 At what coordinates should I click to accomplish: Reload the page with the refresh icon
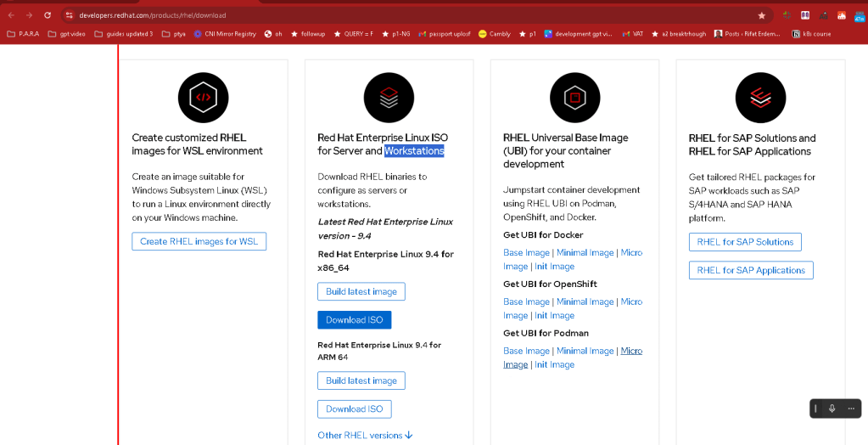click(48, 15)
